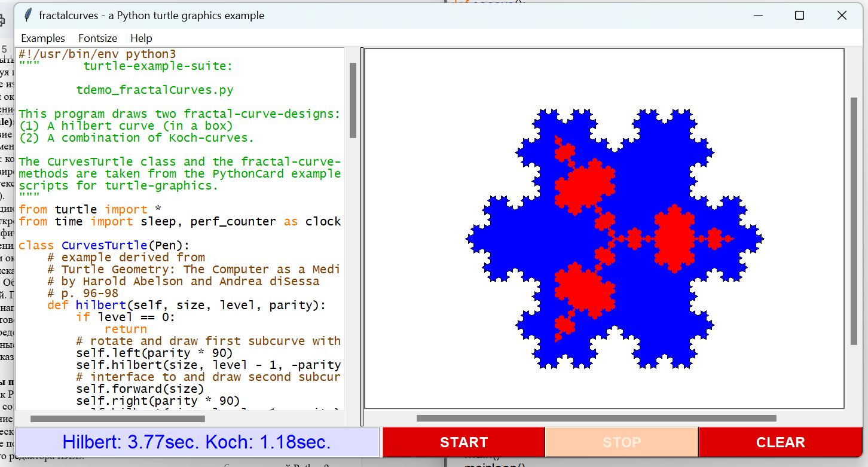Open the Help menu
The width and height of the screenshot is (868, 467).
click(141, 38)
